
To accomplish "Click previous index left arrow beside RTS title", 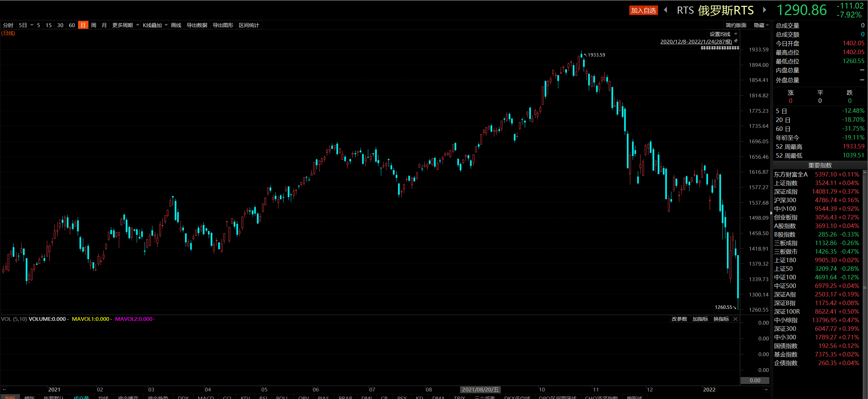I will point(666,10).
